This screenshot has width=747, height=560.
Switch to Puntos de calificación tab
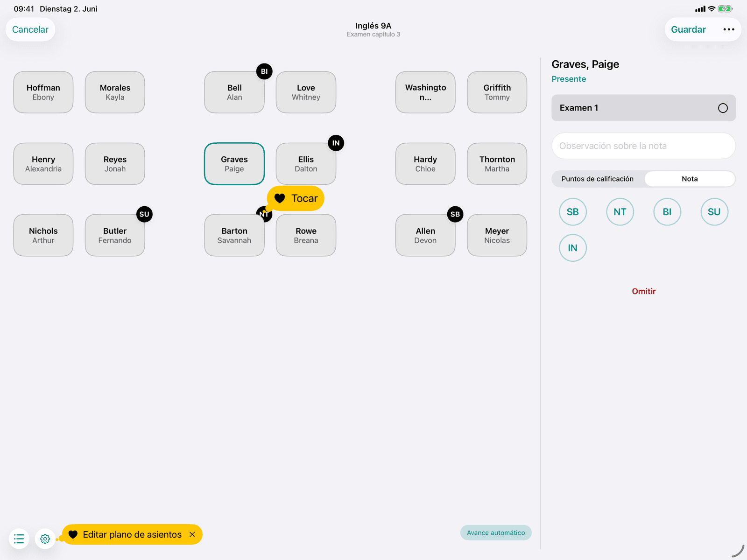point(598,179)
